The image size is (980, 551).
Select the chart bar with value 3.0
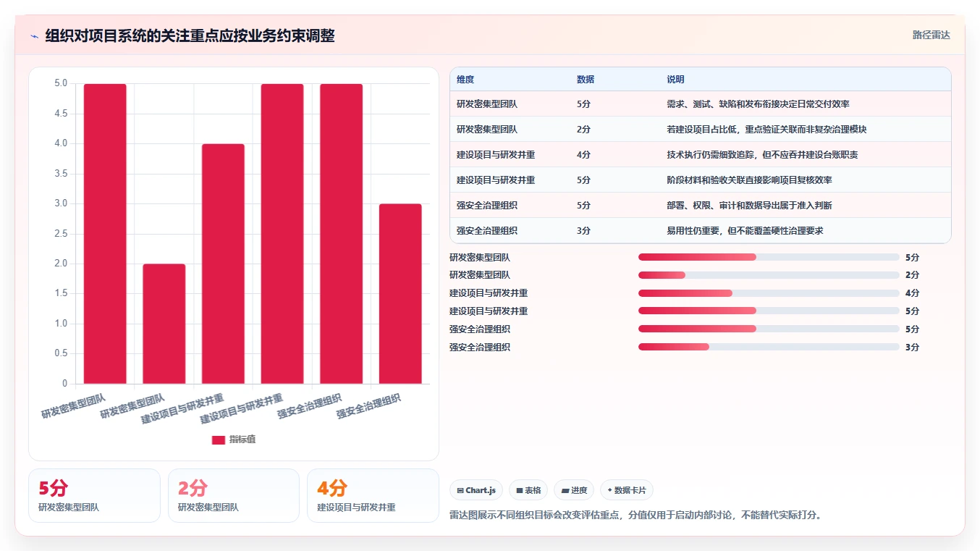pyautogui.click(x=400, y=294)
